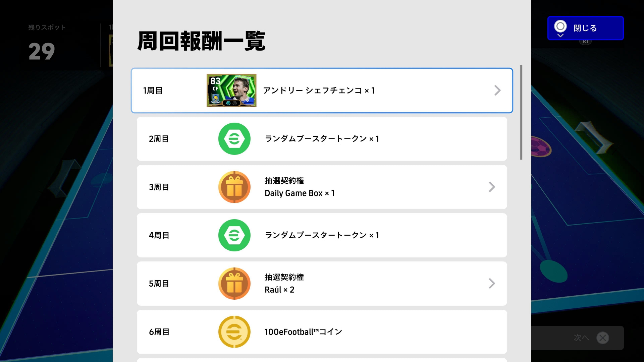
Task: Expand the 1周目 Shevchenko reward details chevron
Action: (497, 90)
